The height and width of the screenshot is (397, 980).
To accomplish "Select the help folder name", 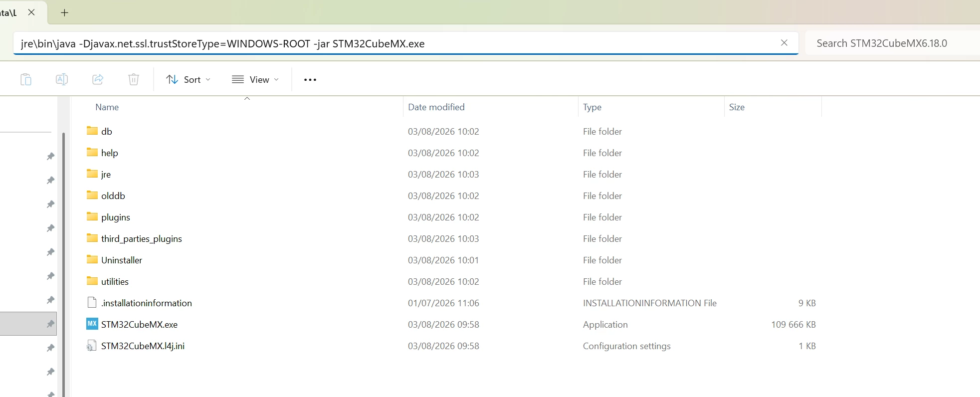I will click(110, 153).
